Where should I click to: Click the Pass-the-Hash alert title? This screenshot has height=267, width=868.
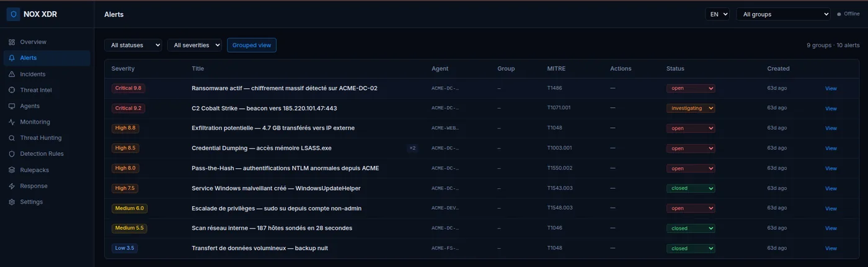(x=285, y=168)
